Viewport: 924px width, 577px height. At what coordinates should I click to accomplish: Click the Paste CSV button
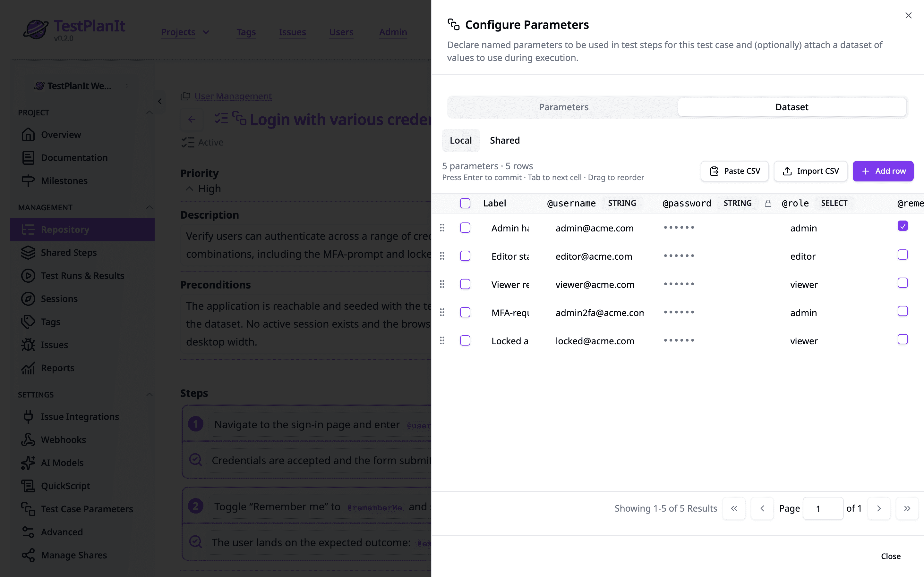pyautogui.click(x=734, y=171)
